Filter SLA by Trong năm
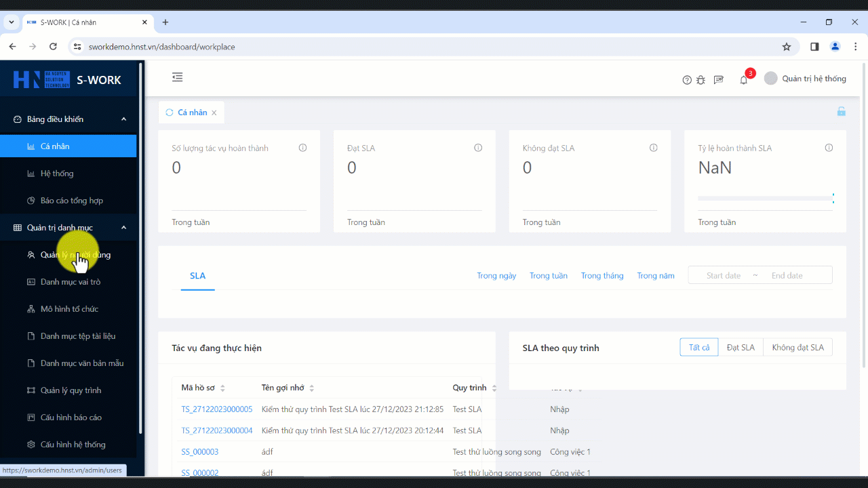Viewport: 868px width, 488px height. pos(656,276)
